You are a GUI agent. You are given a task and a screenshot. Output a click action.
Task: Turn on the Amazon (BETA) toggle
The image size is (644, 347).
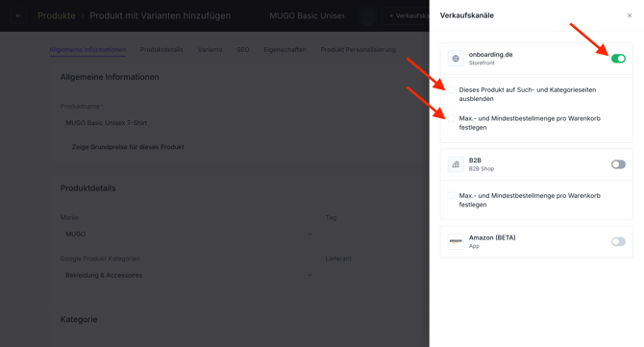click(618, 241)
